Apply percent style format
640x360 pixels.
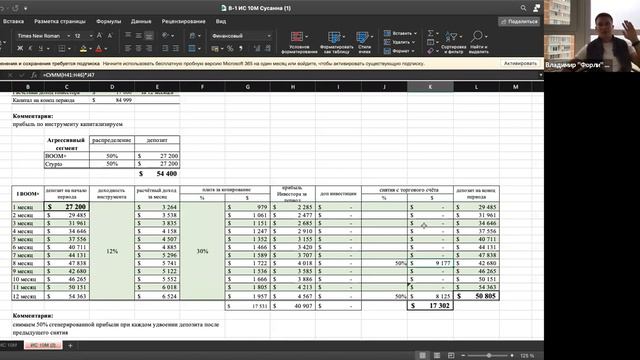tap(230, 49)
